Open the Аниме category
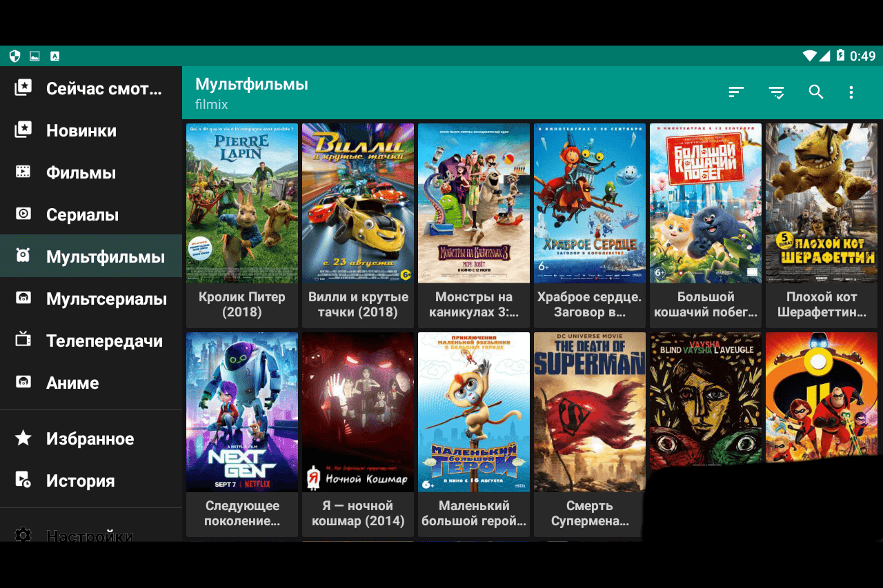Viewport: 883px width, 588px height. [x=91, y=382]
